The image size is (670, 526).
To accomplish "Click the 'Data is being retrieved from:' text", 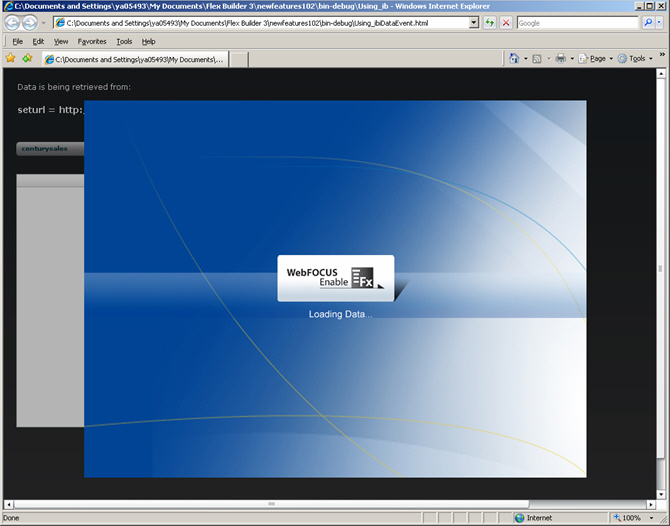I will 74,87.
